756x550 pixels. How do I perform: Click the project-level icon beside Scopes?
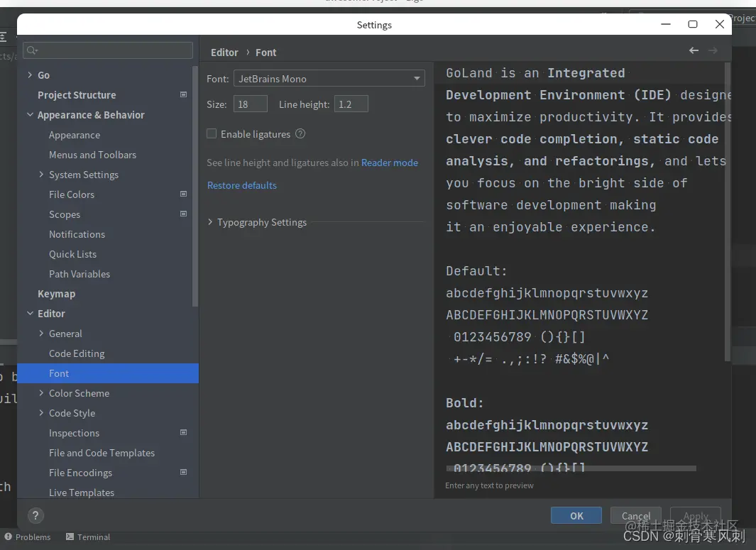click(x=184, y=214)
